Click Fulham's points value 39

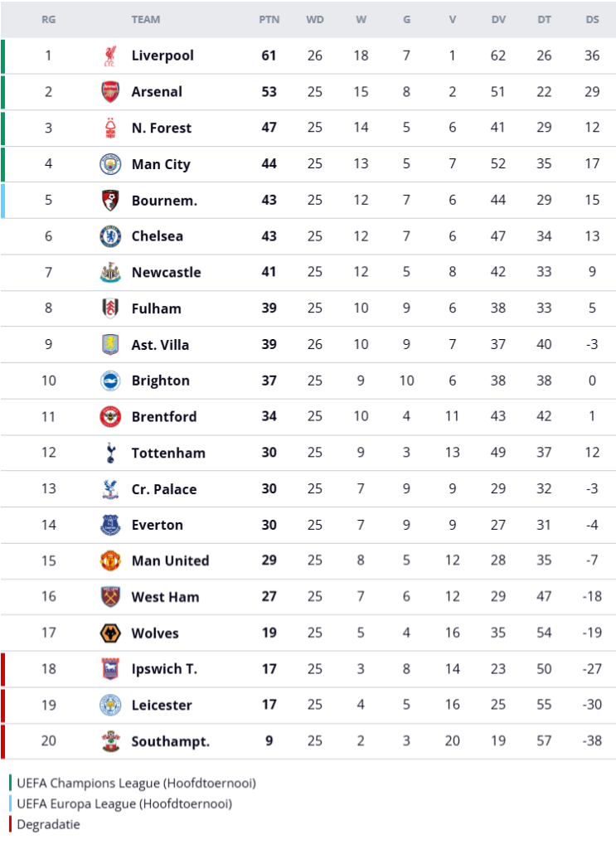[x=269, y=308]
